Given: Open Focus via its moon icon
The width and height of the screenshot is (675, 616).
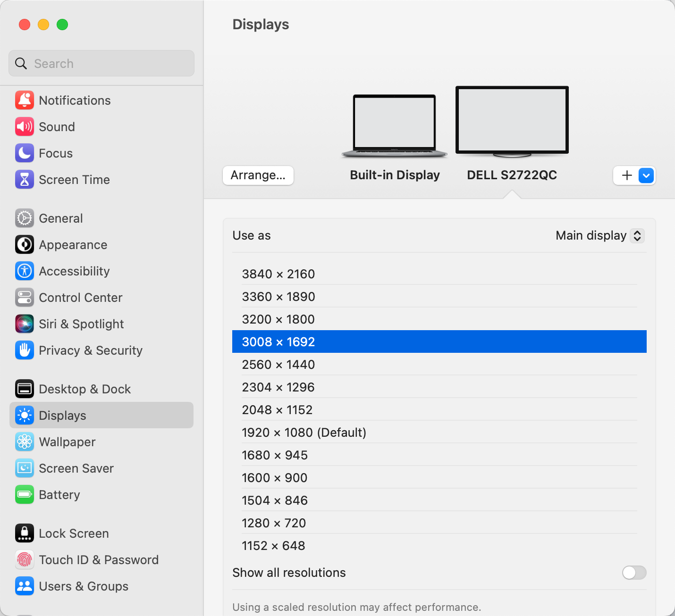Looking at the screenshot, I should pos(25,153).
